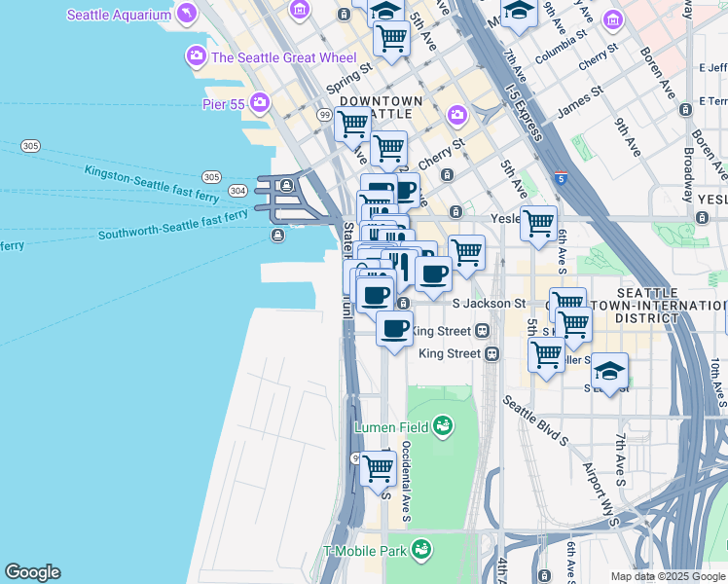Image resolution: width=728 pixels, height=584 pixels.
Task: Select the I-5 interstate shield icon
Action: click(x=561, y=178)
